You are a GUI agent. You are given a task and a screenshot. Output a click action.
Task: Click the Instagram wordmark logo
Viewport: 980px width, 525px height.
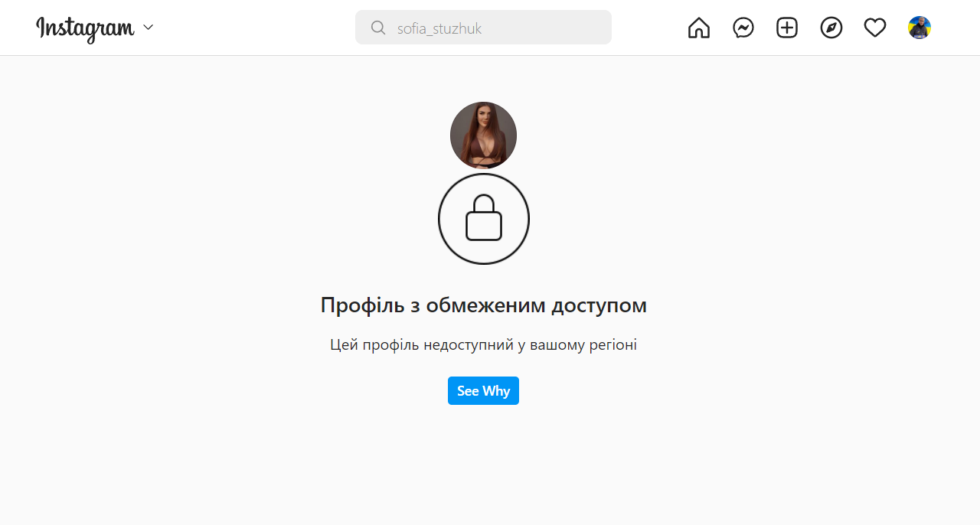(x=85, y=28)
